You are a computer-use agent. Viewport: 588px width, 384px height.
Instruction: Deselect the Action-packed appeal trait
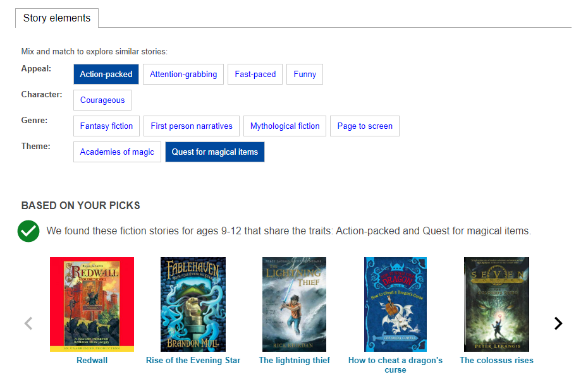click(x=106, y=74)
